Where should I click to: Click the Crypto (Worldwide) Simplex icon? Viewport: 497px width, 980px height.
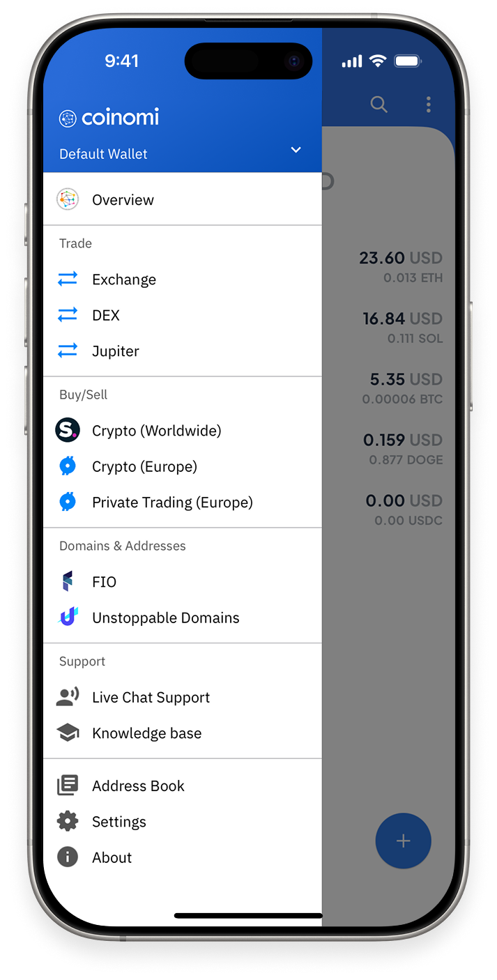(67, 430)
